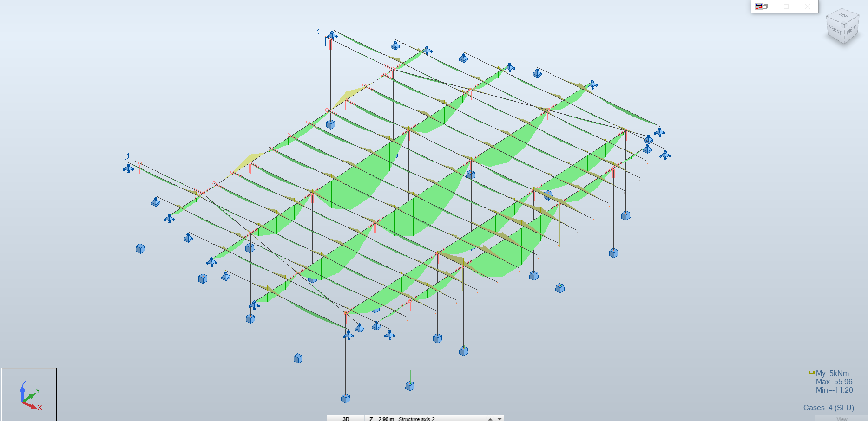Screen dimensions: 868x421
Task: Click the Cases: 4 (SLU) label
Action: [x=829, y=408]
